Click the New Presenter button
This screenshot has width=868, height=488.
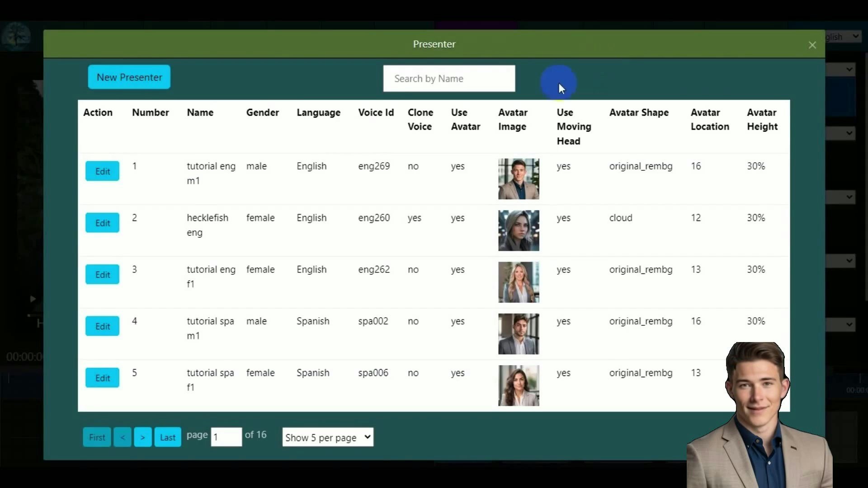[x=129, y=77]
